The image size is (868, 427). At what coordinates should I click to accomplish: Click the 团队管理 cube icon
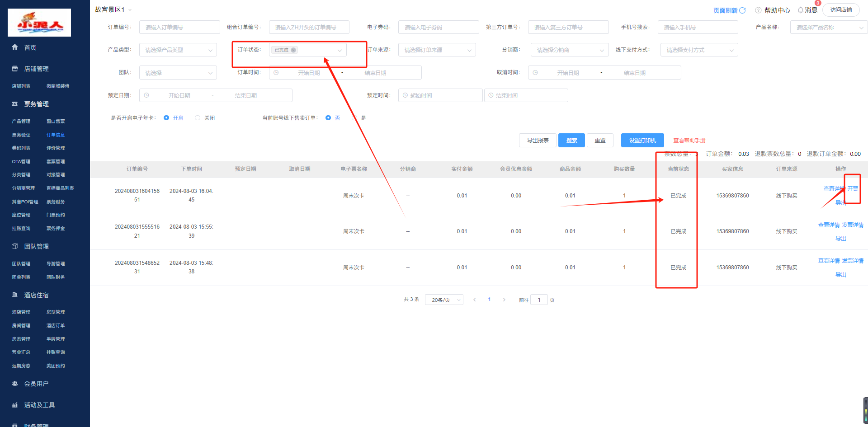(x=15, y=246)
